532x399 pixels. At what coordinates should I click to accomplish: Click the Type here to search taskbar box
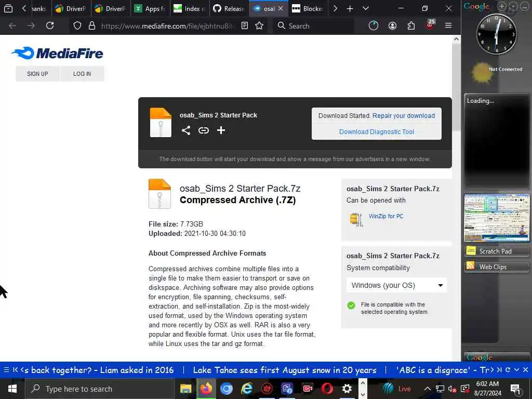coord(100,389)
